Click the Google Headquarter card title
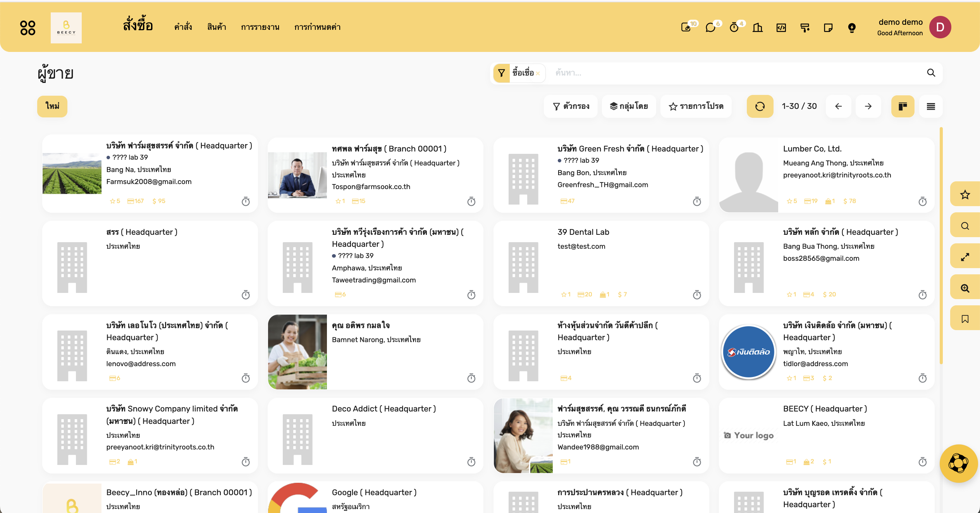 click(x=374, y=492)
